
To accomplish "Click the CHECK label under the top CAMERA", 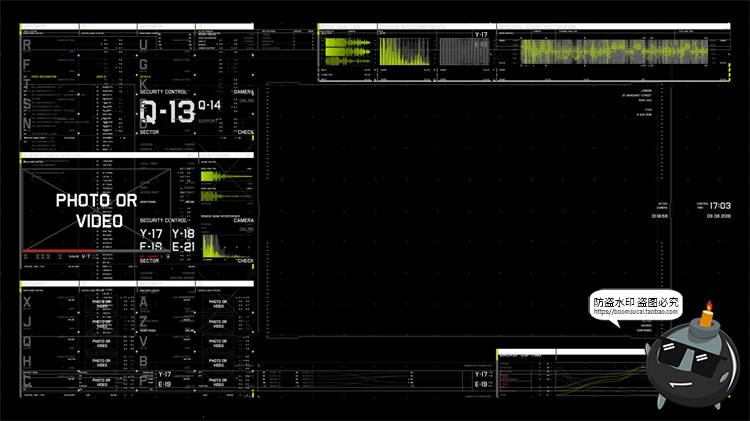I will tap(245, 132).
